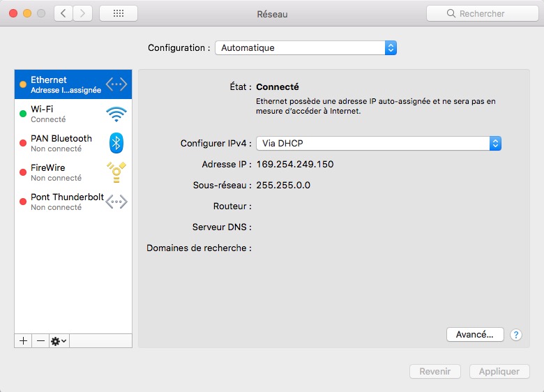544x392 pixels.
Task: Select Wi-Fi service in the list
Action: pos(63,114)
